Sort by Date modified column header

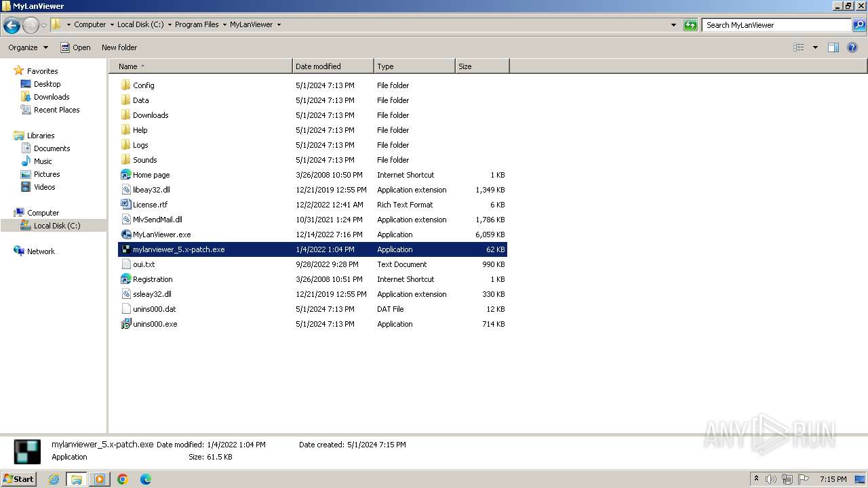(x=333, y=66)
